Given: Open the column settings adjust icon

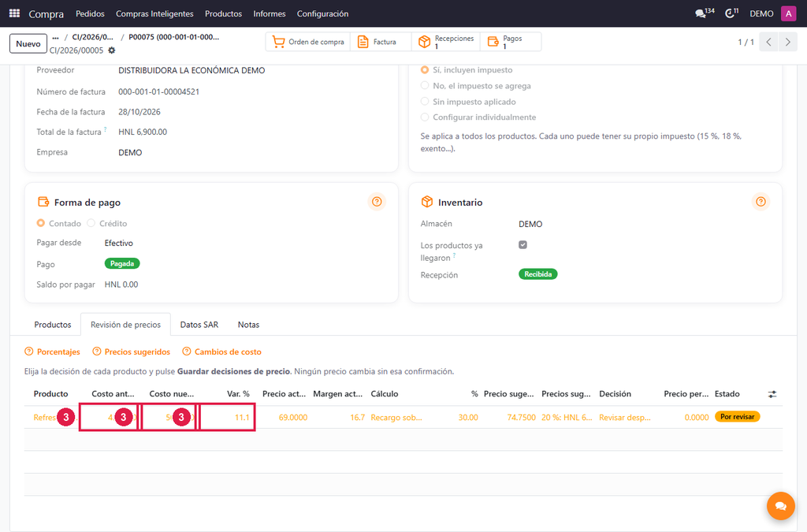Looking at the screenshot, I should pos(772,394).
